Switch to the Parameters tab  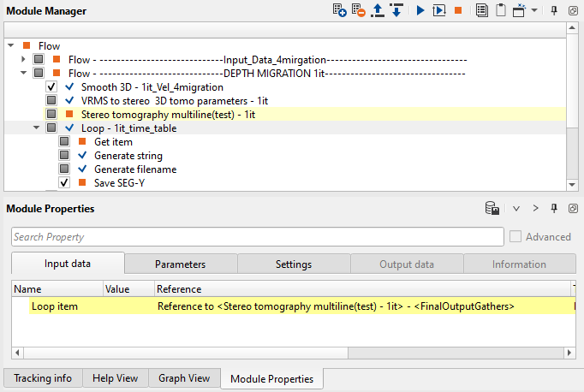click(180, 264)
